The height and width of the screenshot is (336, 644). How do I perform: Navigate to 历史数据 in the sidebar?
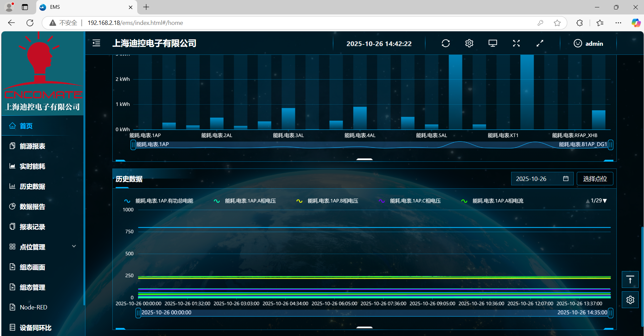point(32,186)
